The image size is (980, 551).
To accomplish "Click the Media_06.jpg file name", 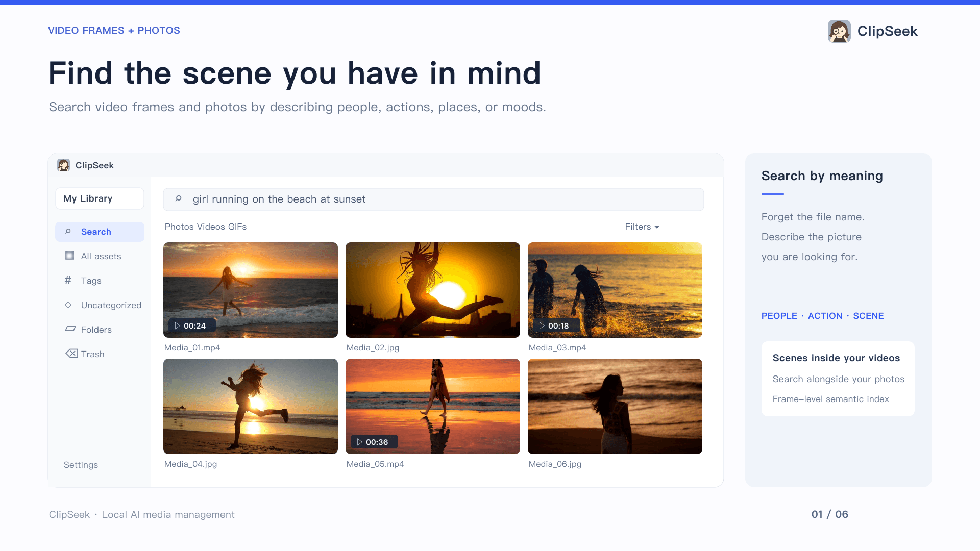I will click(555, 464).
